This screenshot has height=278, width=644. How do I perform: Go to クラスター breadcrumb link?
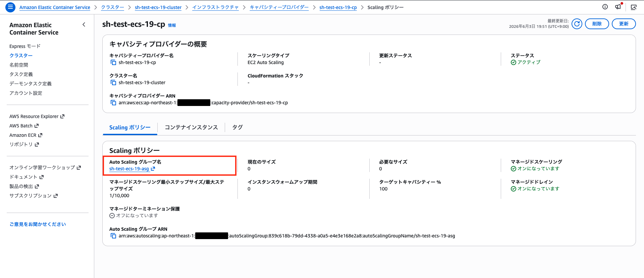[112, 7]
